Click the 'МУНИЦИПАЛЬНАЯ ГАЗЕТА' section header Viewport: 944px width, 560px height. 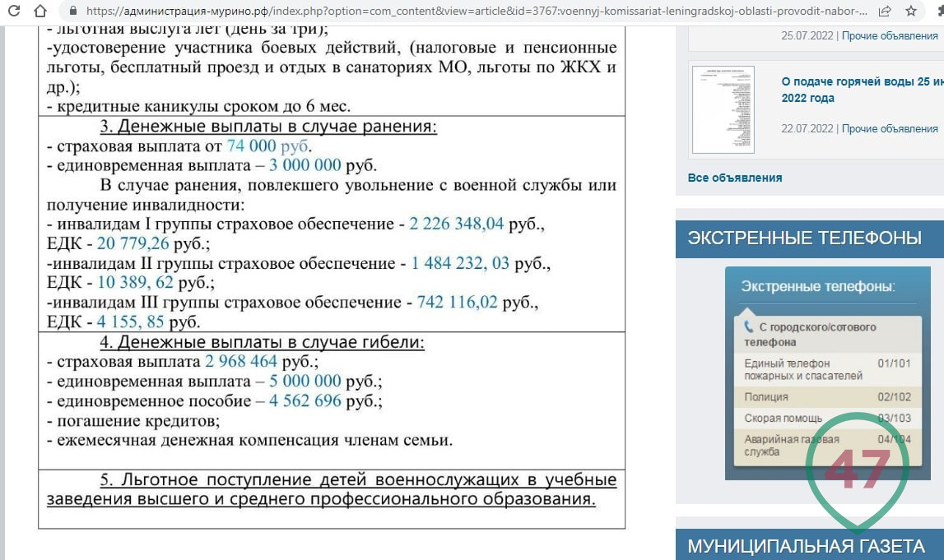tap(806, 546)
